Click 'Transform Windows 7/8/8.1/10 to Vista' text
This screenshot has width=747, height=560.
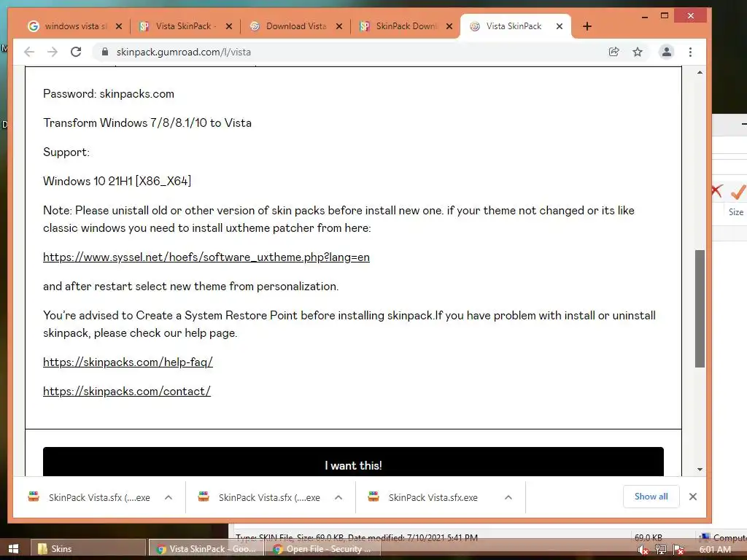[x=147, y=122]
